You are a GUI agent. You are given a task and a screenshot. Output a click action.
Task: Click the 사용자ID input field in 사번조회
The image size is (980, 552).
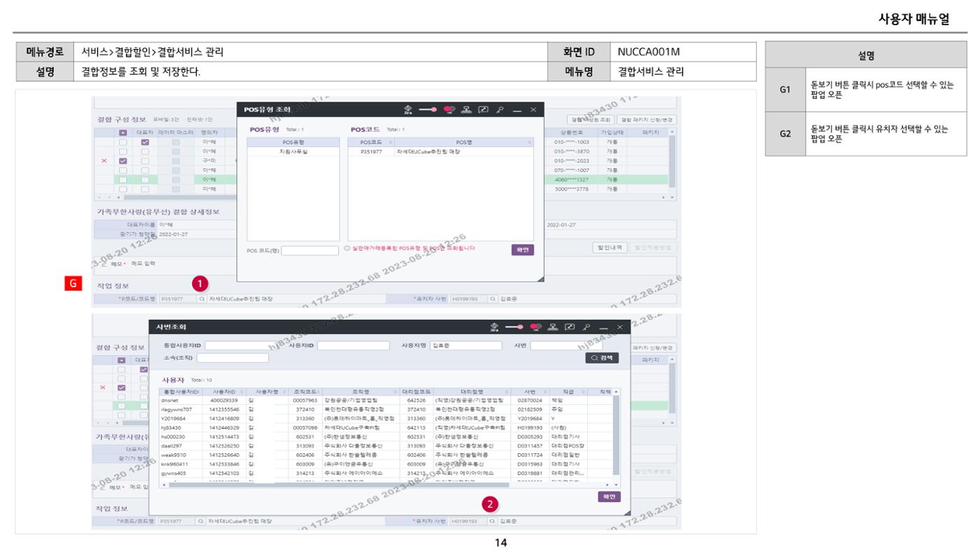click(x=353, y=345)
